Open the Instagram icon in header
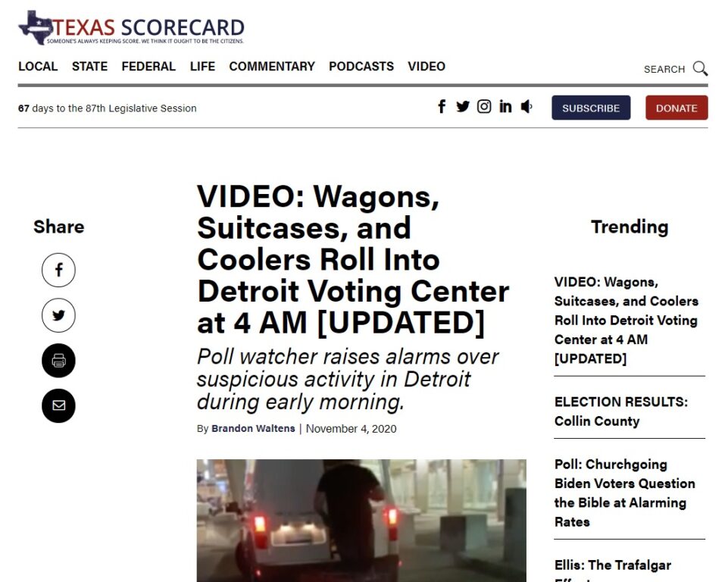Viewport: 728px width, 582px height. pyautogui.click(x=484, y=107)
